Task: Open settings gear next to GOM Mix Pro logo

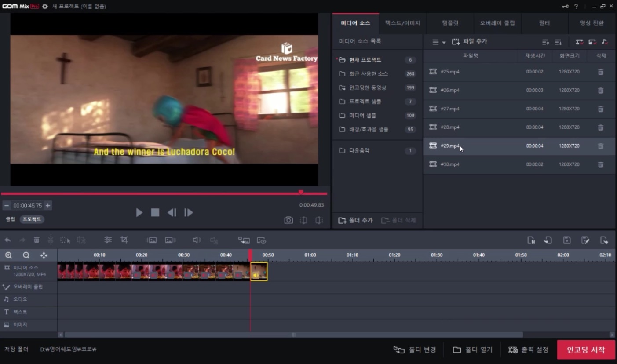Action: click(x=45, y=7)
